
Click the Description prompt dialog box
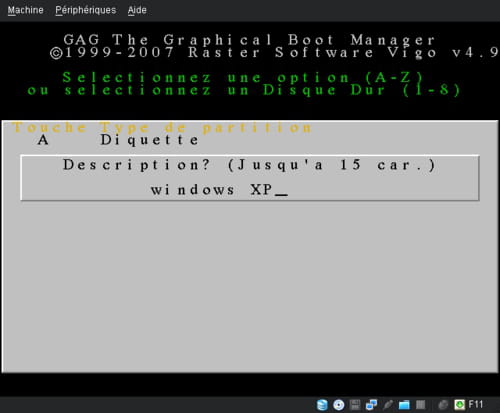[x=250, y=178]
